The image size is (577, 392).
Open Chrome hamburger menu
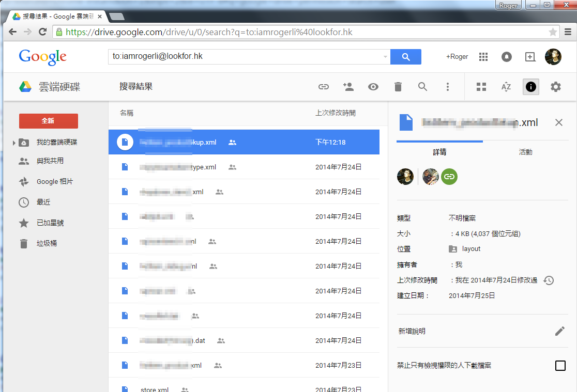[568, 32]
